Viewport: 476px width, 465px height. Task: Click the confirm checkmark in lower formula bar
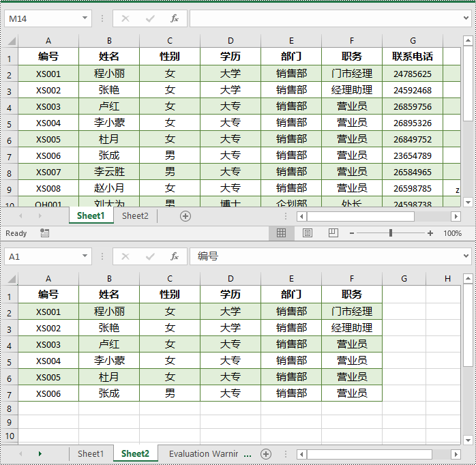pos(150,256)
